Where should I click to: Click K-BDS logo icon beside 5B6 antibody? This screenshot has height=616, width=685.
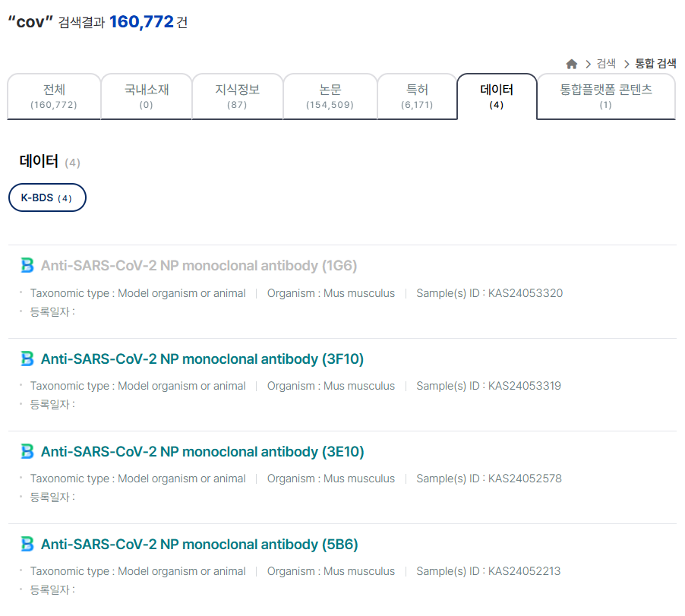pos(27,544)
